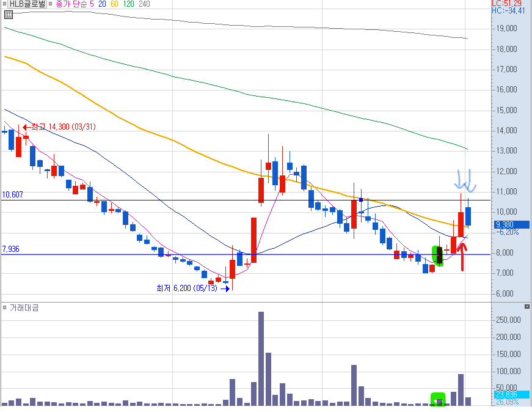Click the 12,000 price axis label
The width and height of the screenshot is (532, 412).
(507, 172)
